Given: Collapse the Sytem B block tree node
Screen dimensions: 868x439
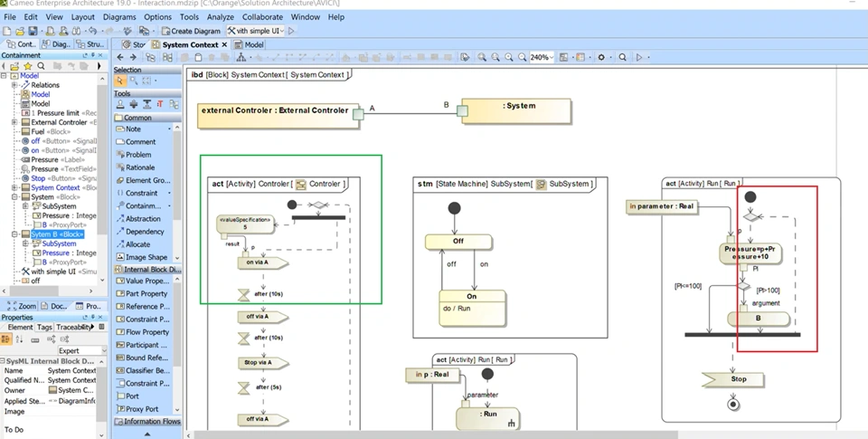Looking at the screenshot, I should tap(14, 234).
